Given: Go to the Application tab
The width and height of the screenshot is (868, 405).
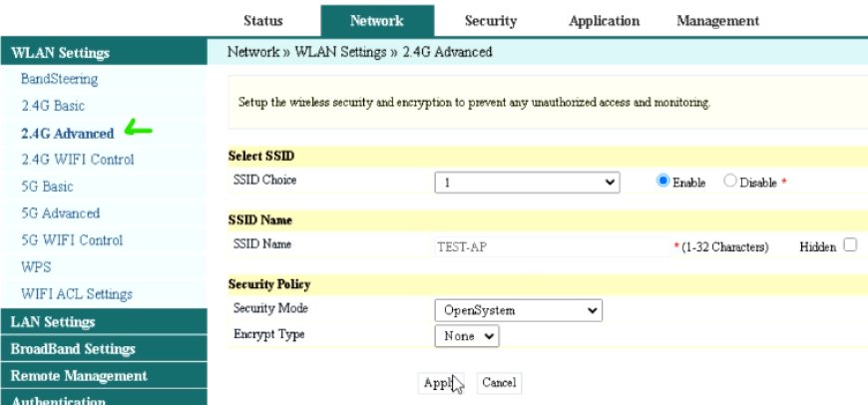Looking at the screenshot, I should (x=604, y=21).
